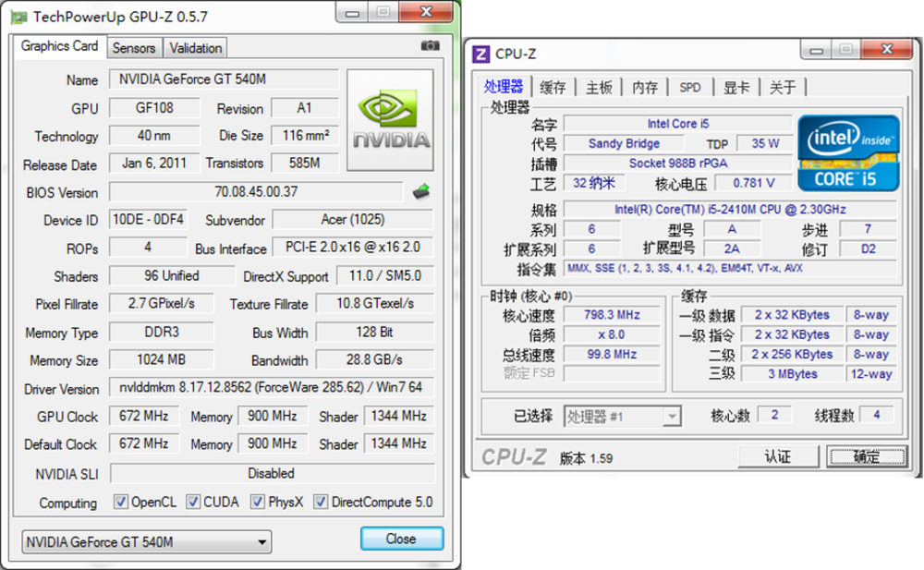Switch to the 显卡 tab in CPU-Z
This screenshot has height=570, width=924.
pyautogui.click(x=736, y=88)
